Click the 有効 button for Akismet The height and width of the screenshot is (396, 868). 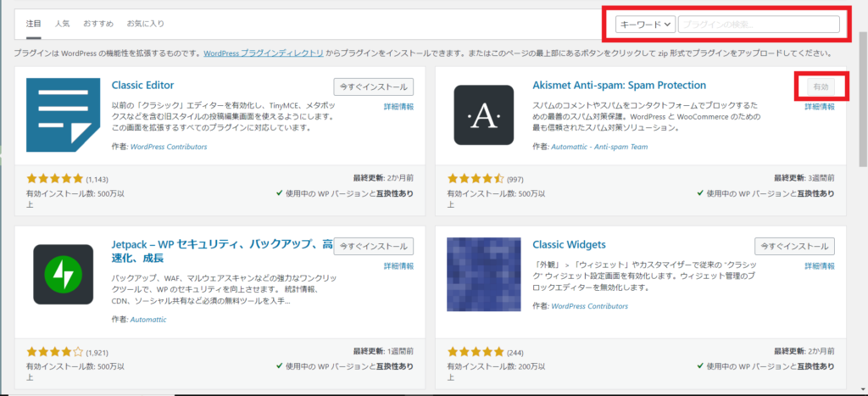[820, 86]
